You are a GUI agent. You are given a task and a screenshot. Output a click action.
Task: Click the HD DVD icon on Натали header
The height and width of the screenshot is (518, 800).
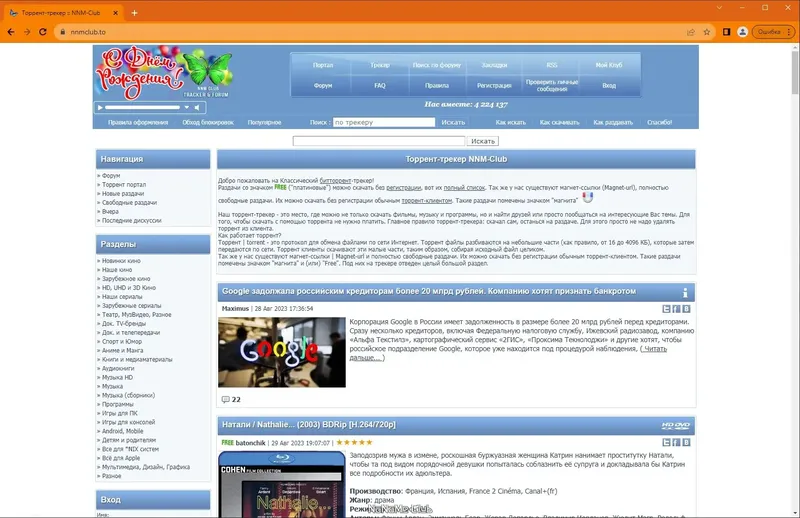[676, 425]
